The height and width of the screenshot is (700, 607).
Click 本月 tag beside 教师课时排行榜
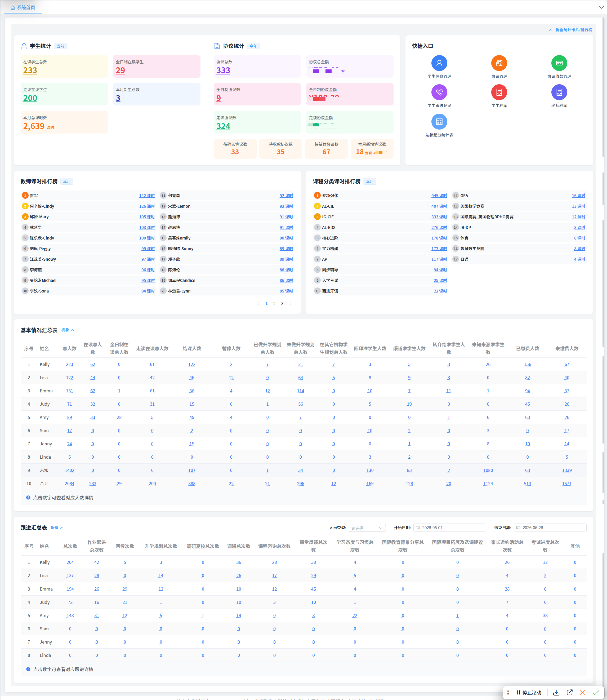point(67,181)
